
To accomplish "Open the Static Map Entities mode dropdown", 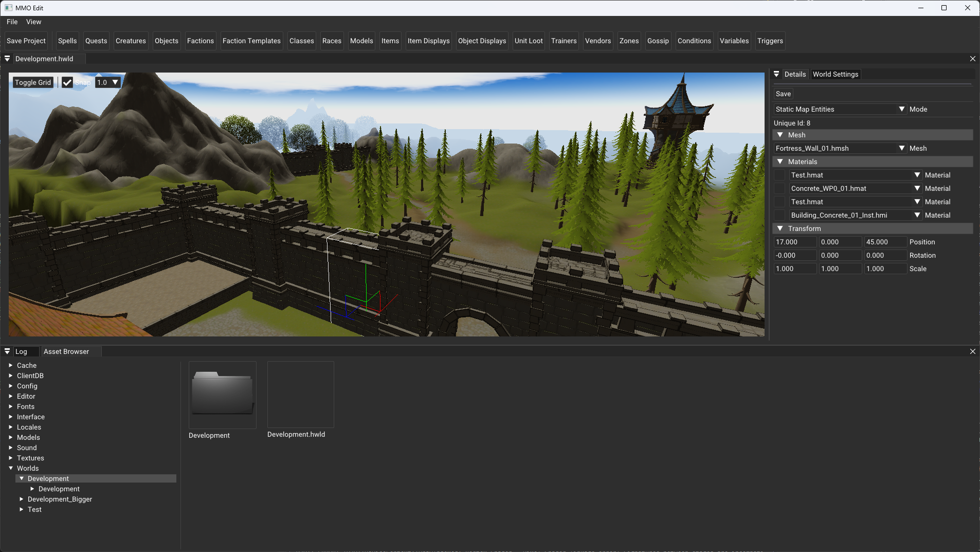I will tap(840, 109).
